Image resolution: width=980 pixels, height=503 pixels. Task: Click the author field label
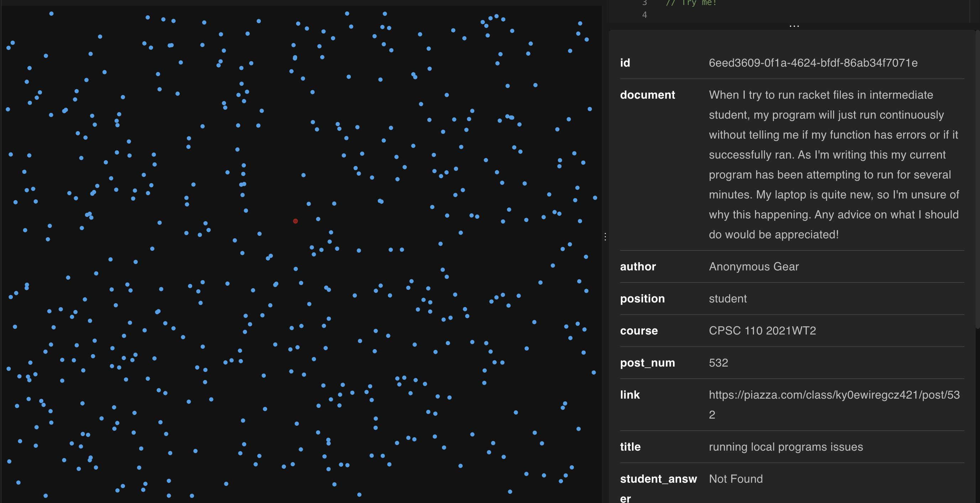pos(638,266)
